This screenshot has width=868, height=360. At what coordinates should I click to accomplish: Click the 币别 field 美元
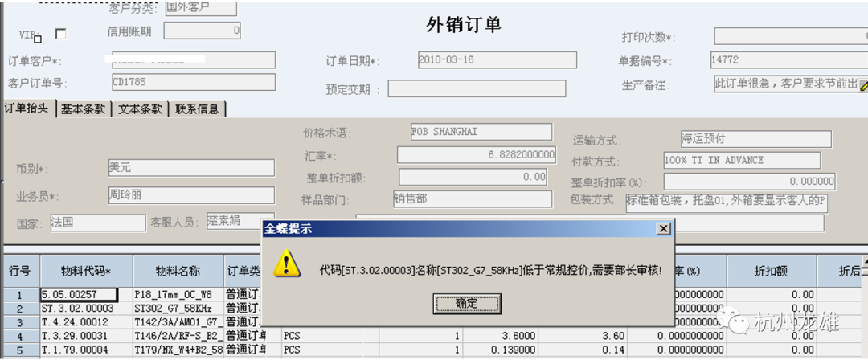point(191,168)
